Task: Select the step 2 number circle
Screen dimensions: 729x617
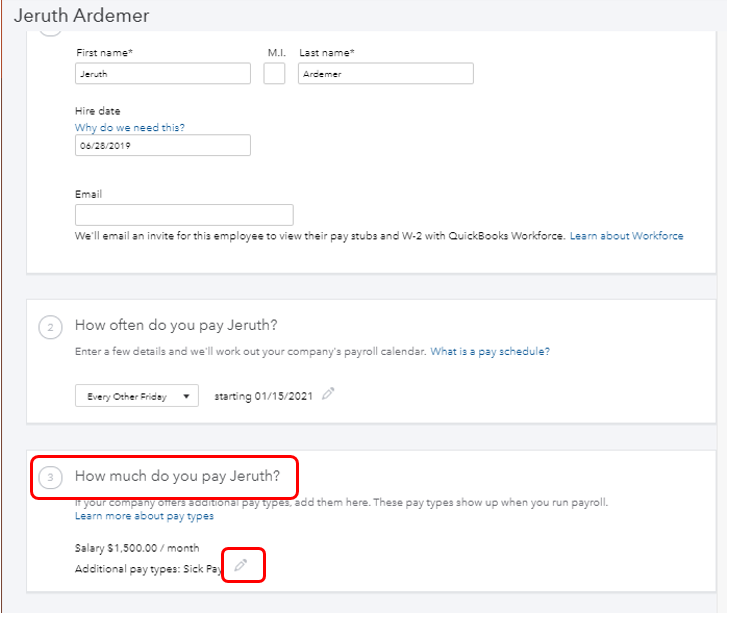Action: [50, 326]
